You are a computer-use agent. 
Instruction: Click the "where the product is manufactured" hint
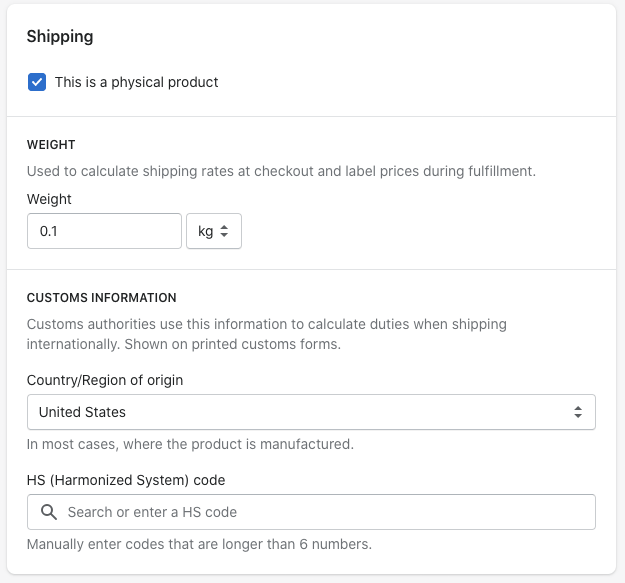coord(190,444)
